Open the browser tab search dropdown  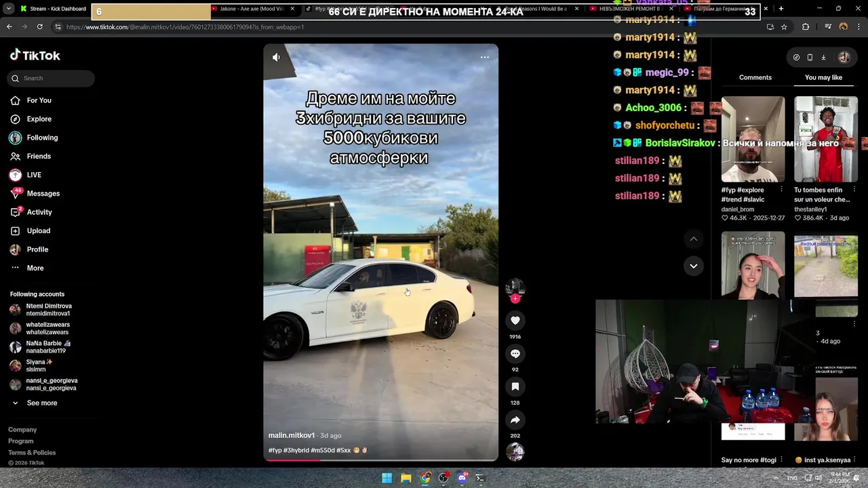(9, 9)
